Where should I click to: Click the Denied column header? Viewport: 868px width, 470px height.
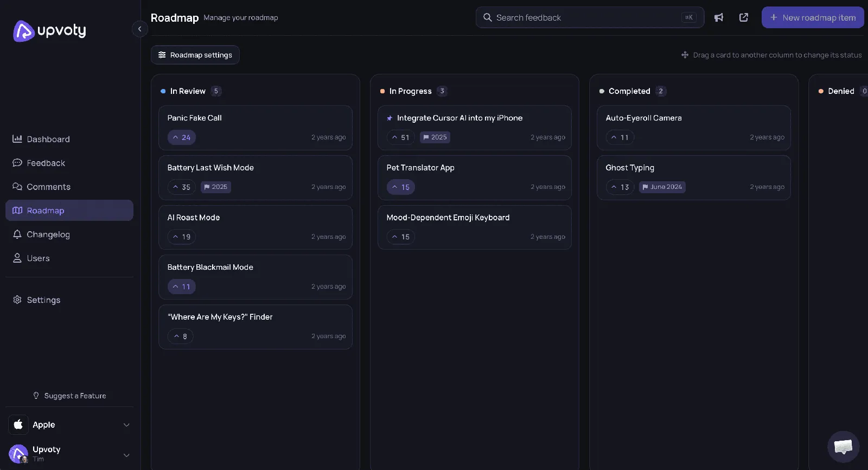(x=843, y=91)
